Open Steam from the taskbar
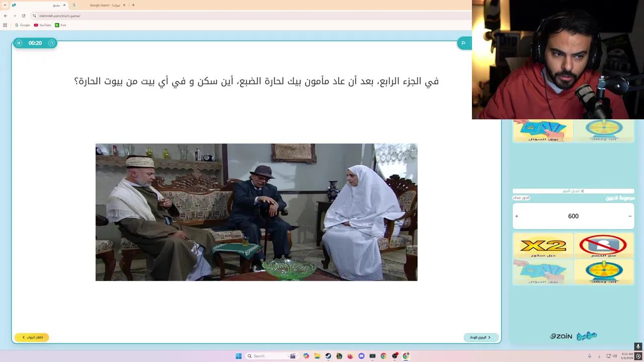 point(328,356)
